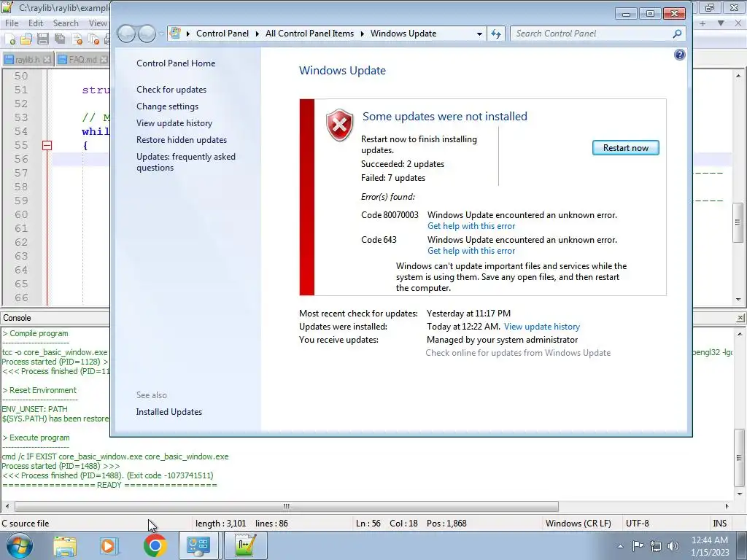Click the Back button in Control Panel
Image resolution: width=747 pixels, height=560 pixels.
[x=126, y=34]
